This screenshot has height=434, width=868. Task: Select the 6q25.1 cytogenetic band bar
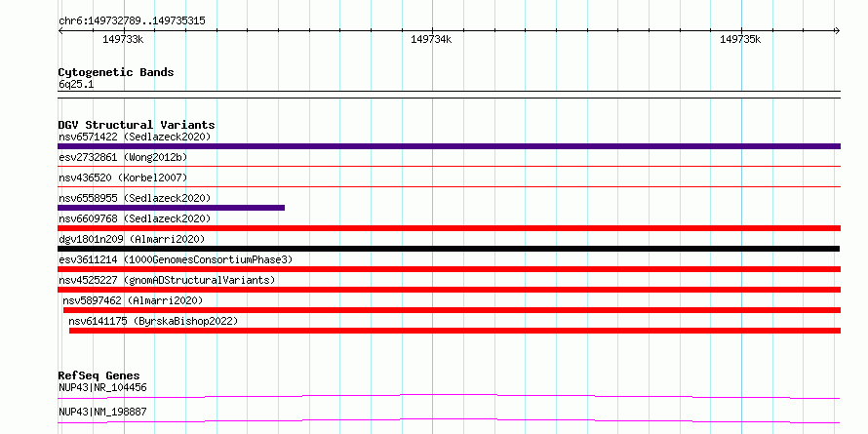point(449,95)
